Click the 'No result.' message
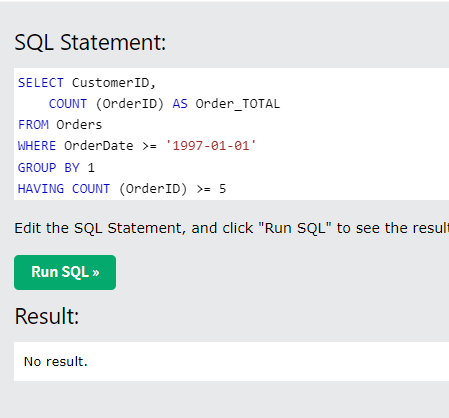 pyautogui.click(x=56, y=362)
